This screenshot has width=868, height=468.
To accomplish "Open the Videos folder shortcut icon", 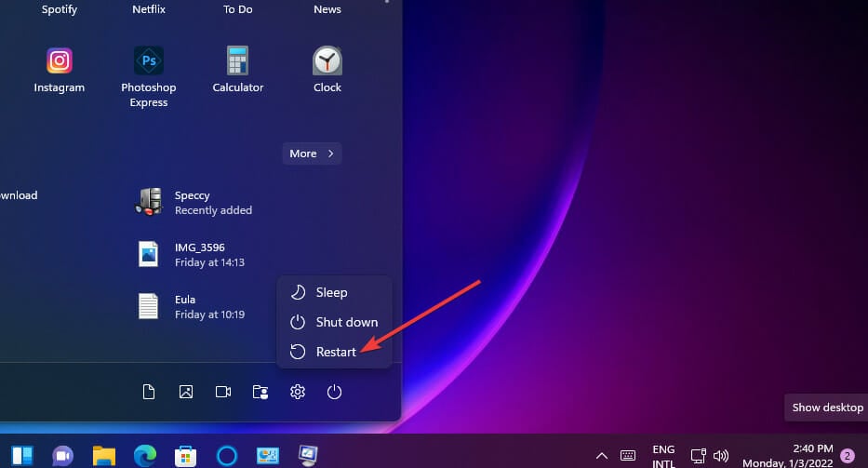I will pyautogui.click(x=223, y=392).
